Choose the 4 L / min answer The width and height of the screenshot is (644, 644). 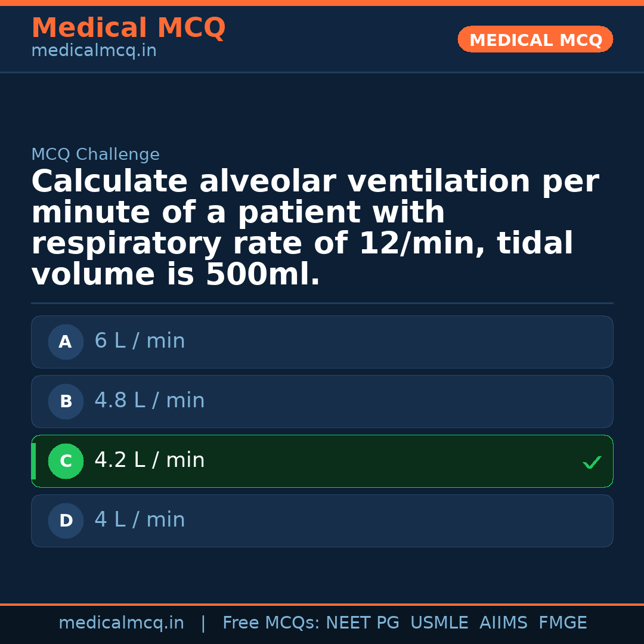[140, 520]
